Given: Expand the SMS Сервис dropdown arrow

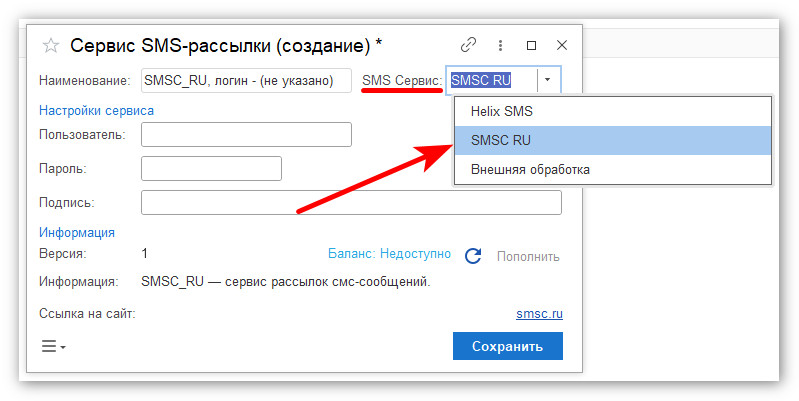Looking at the screenshot, I should (x=548, y=80).
